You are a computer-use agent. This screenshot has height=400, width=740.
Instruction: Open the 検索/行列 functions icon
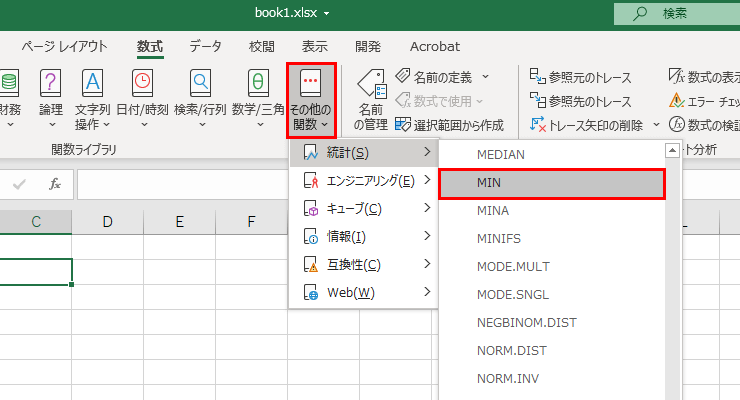tap(201, 83)
